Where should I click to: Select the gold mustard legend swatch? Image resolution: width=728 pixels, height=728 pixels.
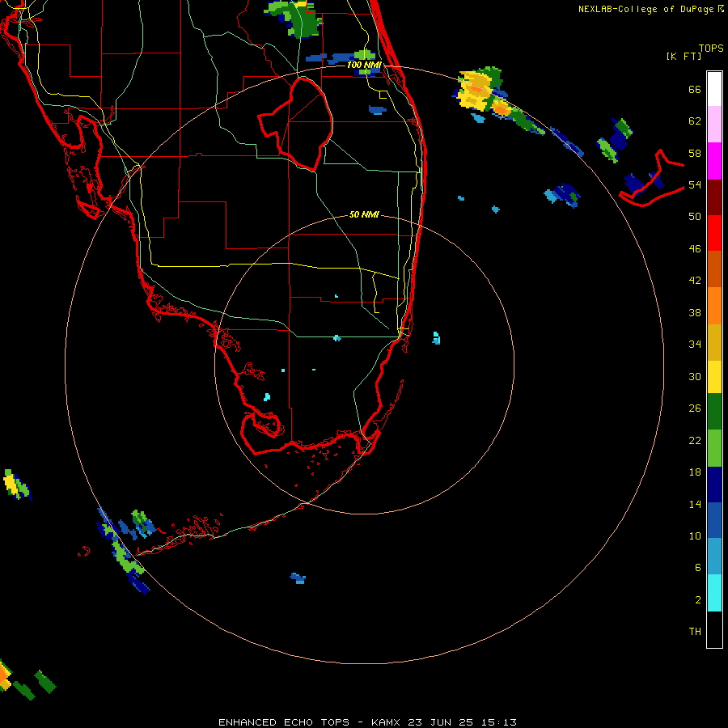tap(714, 342)
